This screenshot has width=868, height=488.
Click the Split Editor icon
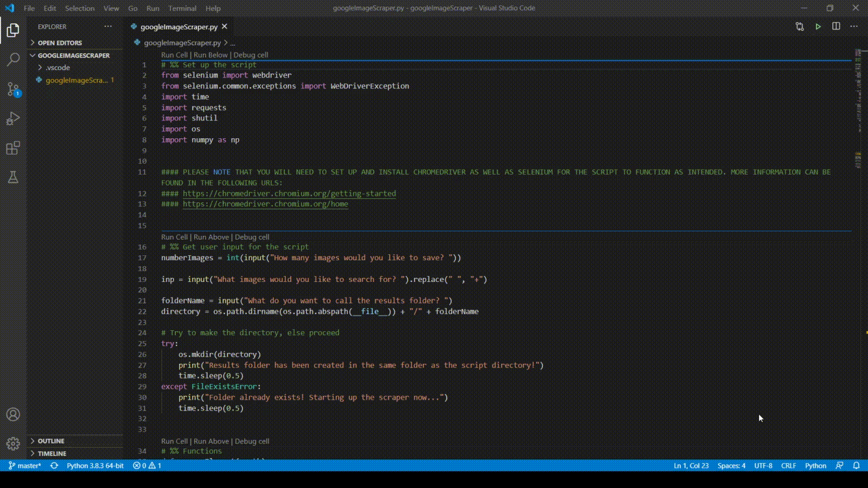point(836,27)
